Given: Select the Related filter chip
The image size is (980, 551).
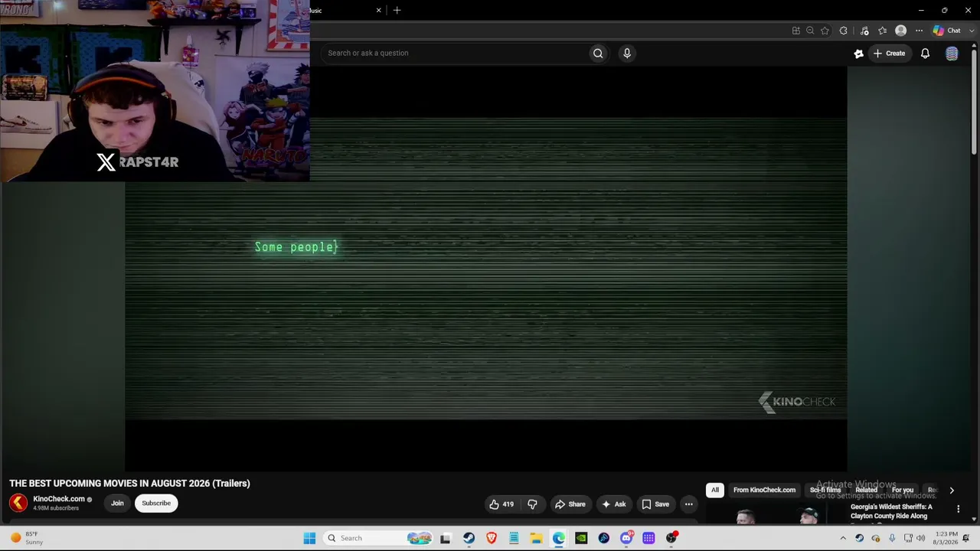Looking at the screenshot, I should pyautogui.click(x=867, y=490).
